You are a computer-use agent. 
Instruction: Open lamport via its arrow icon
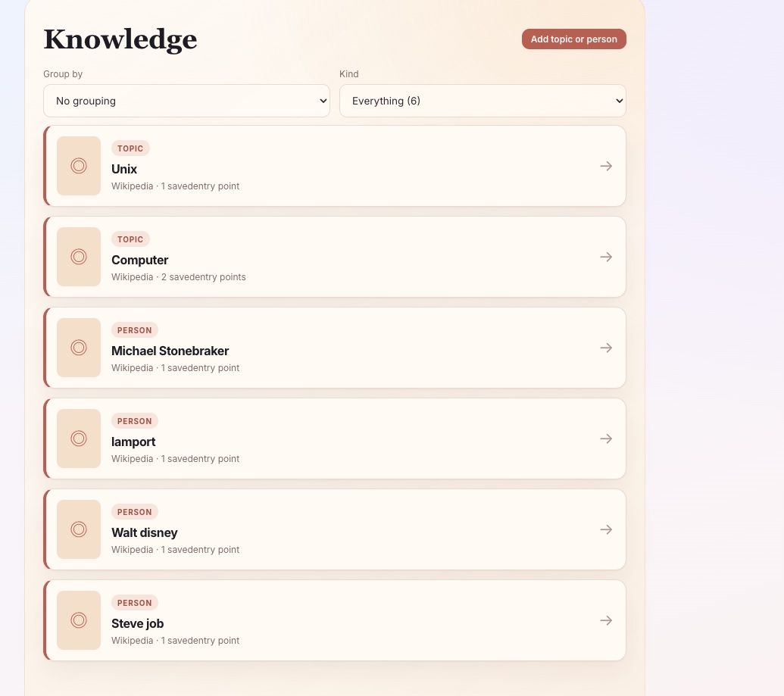(x=606, y=439)
